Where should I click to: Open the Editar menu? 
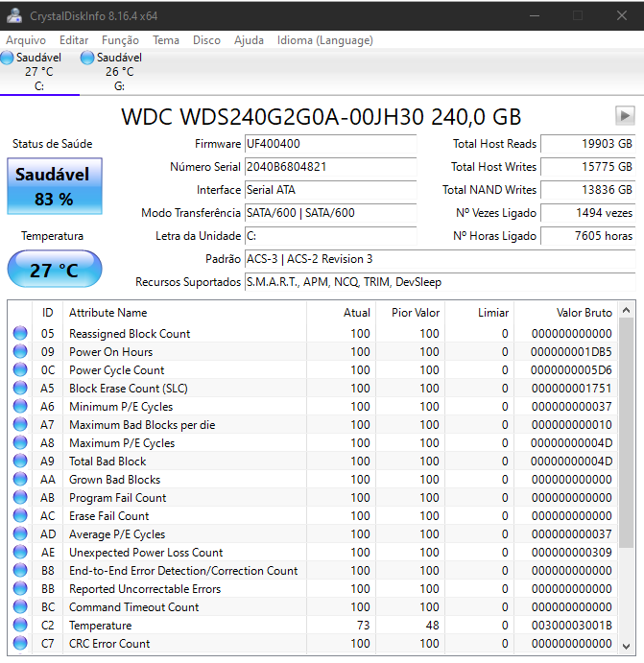coord(74,40)
